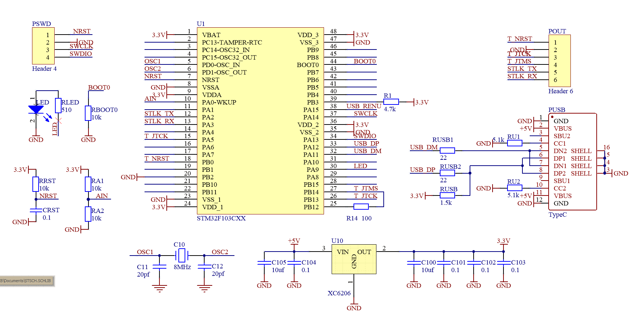Select the PUSB TypeC connector body

[x=573, y=162]
